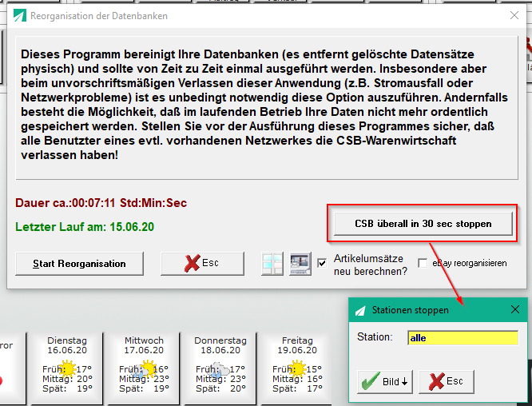Image resolution: width=532 pixels, height=406 pixels.
Task: Close the Stationen stoppen window
Action: point(515,309)
